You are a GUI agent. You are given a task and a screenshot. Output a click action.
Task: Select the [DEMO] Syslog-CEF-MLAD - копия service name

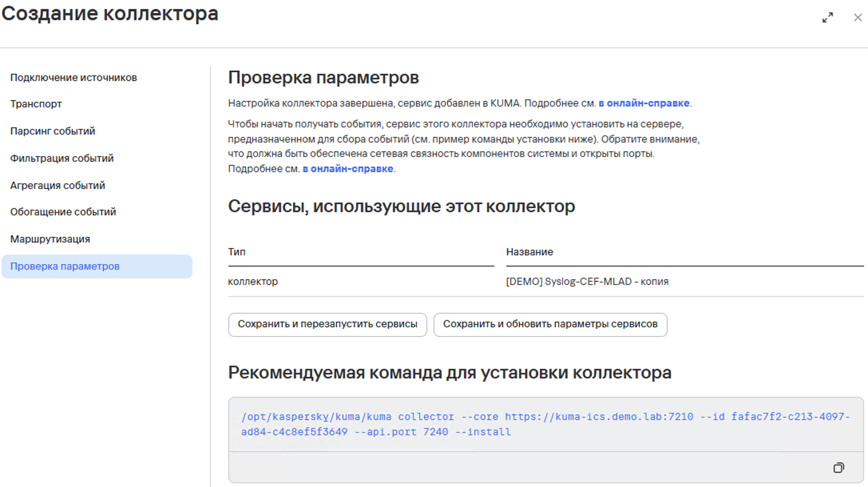pyautogui.click(x=587, y=282)
